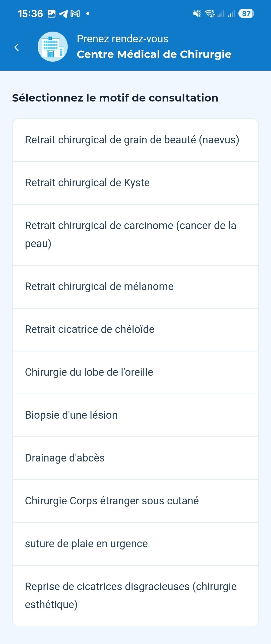The height and width of the screenshot is (644, 271).
Task: Choose Retrait chirurgical de mélanome
Action: point(135,287)
